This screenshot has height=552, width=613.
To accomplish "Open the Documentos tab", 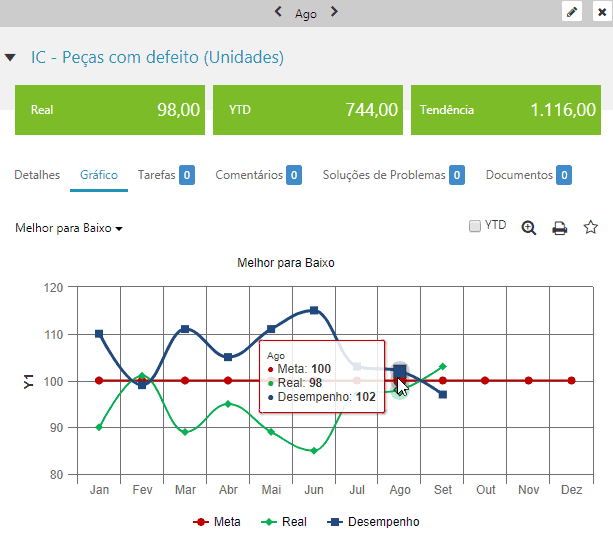I will pos(518,175).
